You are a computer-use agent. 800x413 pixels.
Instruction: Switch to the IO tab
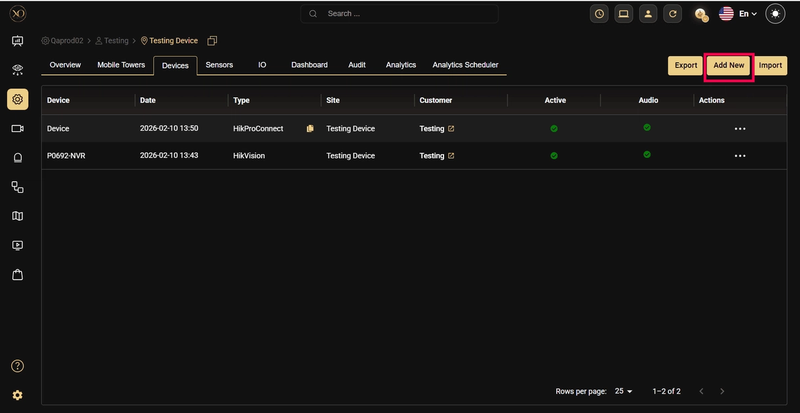(x=262, y=65)
